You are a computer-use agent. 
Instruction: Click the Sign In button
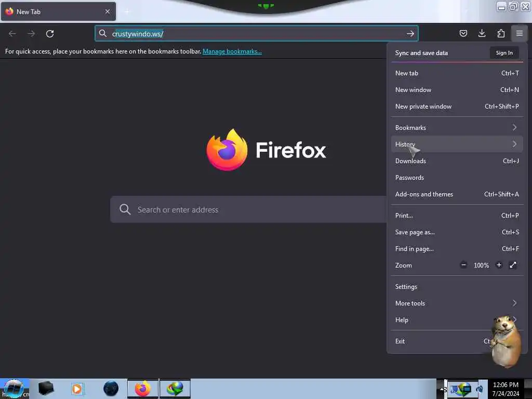click(x=504, y=52)
